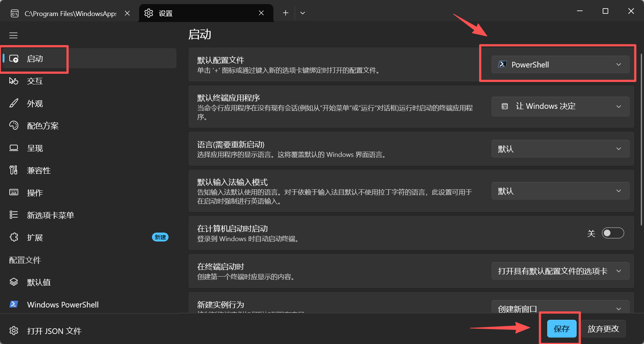Image resolution: width=644 pixels, height=344 pixels.
Task: Open Windows PowerShell profile settings
Action: [x=89, y=304]
